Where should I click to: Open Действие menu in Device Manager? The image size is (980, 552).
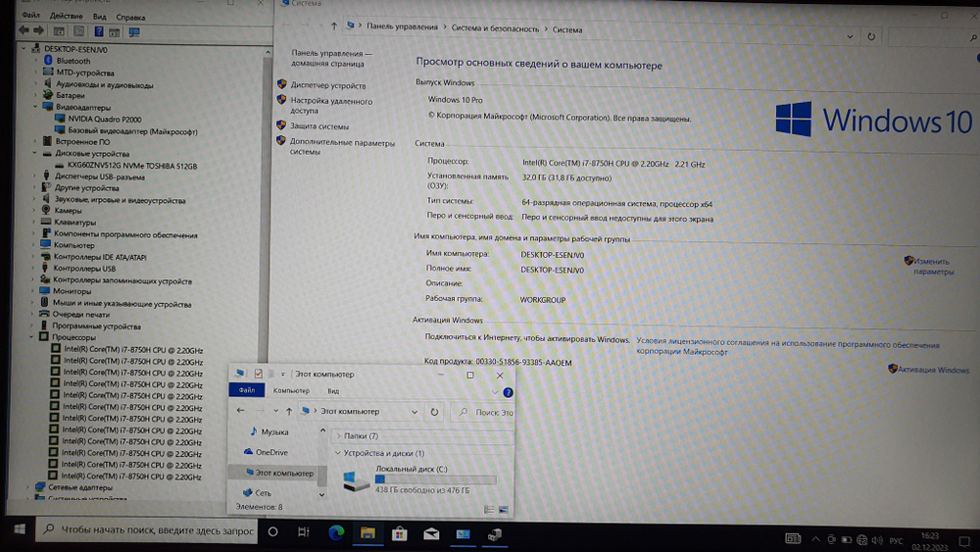tap(66, 16)
